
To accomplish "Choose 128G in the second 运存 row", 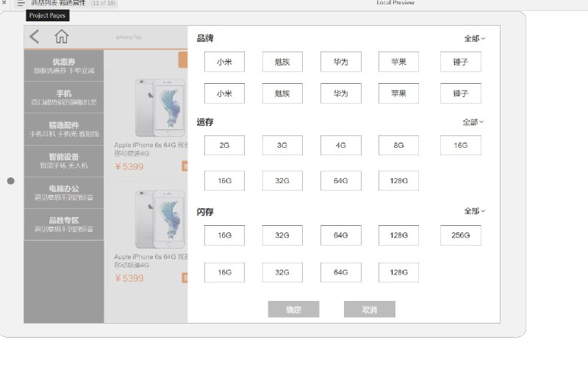I will click(398, 180).
